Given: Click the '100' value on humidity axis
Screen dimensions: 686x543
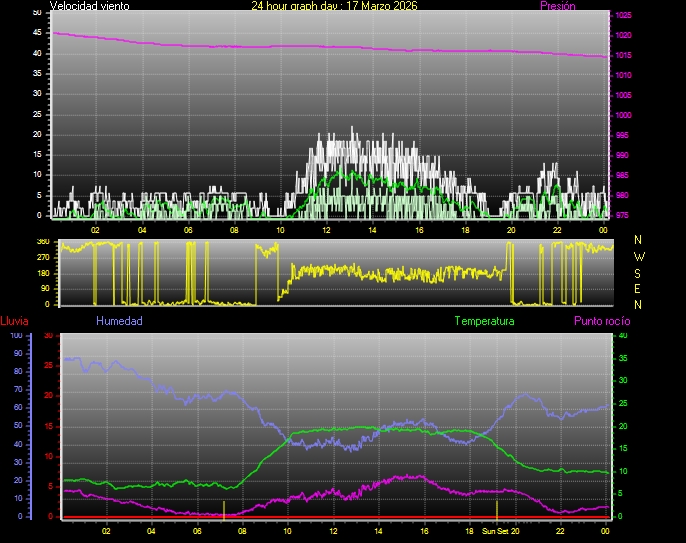Looking at the screenshot, I should 15,336.
